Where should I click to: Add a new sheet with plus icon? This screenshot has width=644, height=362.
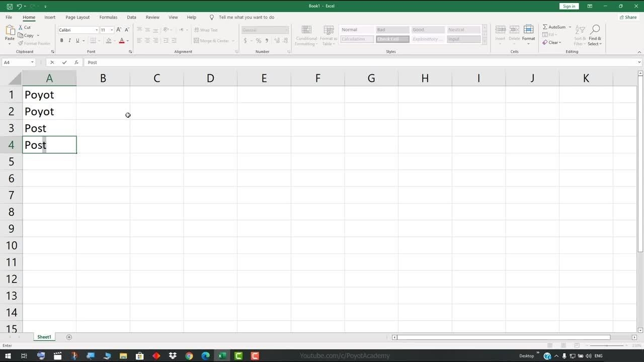pyautogui.click(x=69, y=337)
